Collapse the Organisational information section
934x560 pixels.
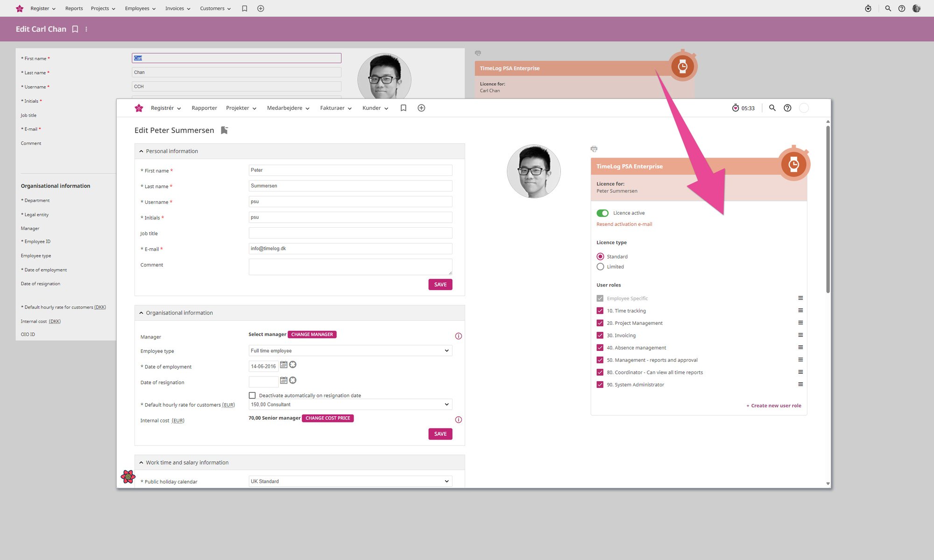pos(141,313)
